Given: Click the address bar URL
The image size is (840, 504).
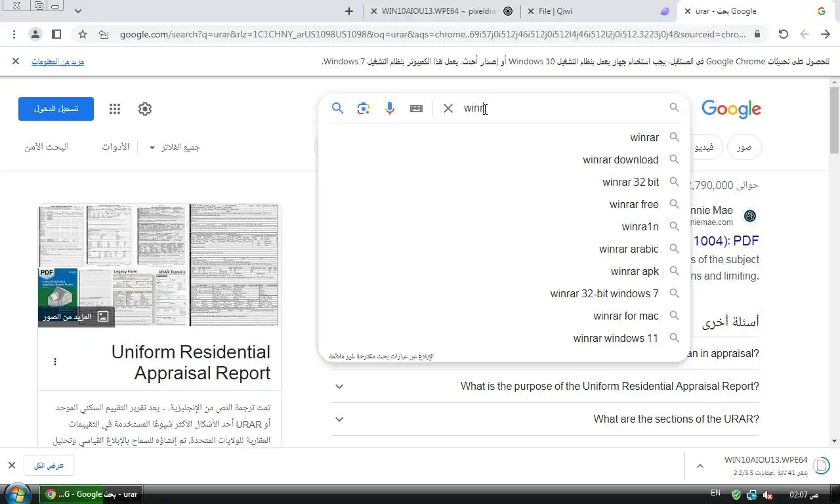Looking at the screenshot, I should click(x=433, y=34).
